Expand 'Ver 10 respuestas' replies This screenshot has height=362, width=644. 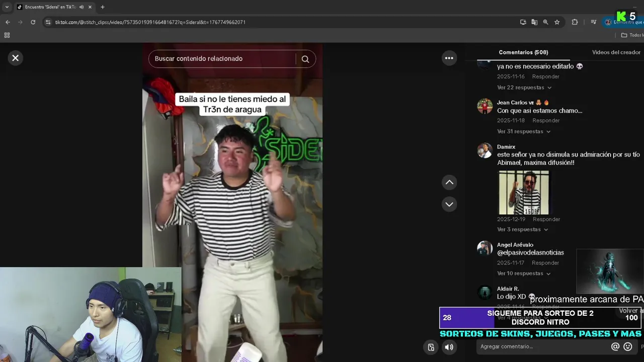524,273
